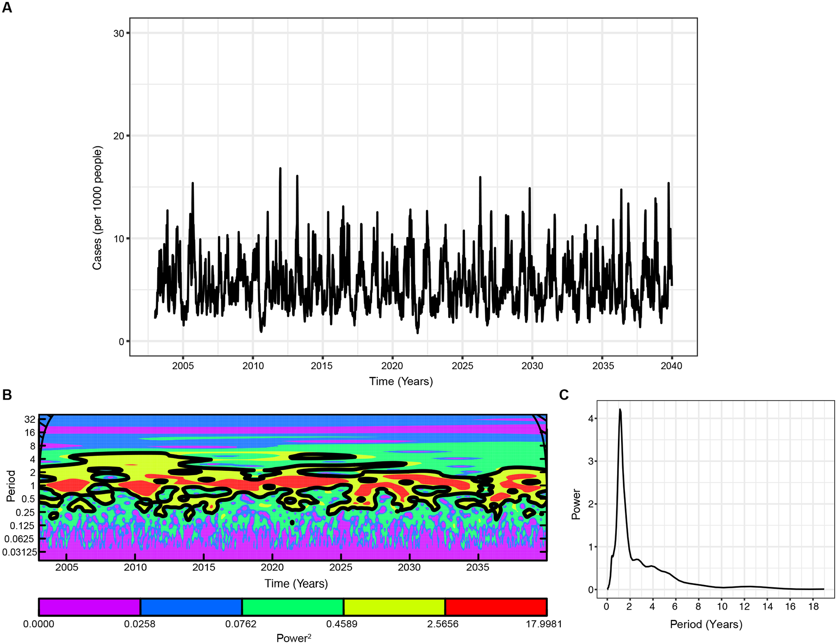Screen dimensions: 837x644
Task: Click the purple color legend swatch
Action: (90, 607)
